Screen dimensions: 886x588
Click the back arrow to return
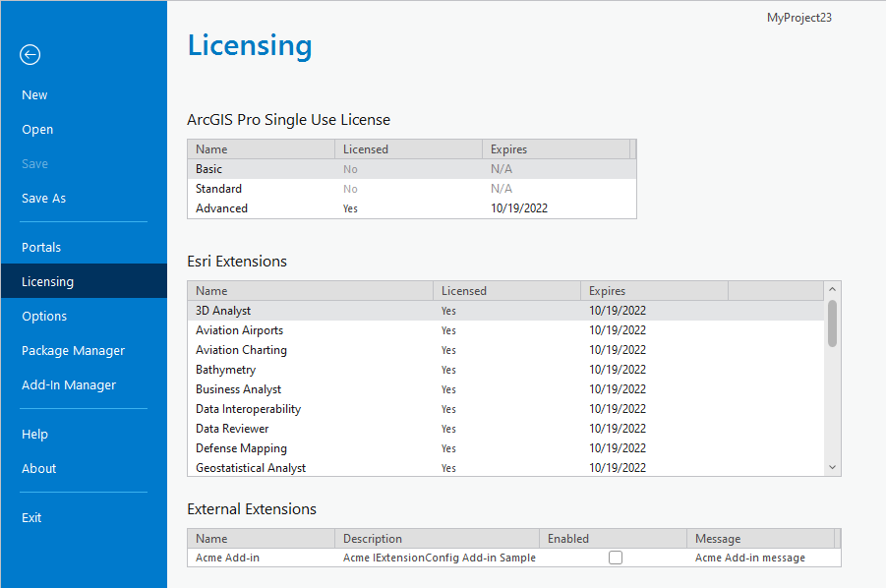pos(30,55)
